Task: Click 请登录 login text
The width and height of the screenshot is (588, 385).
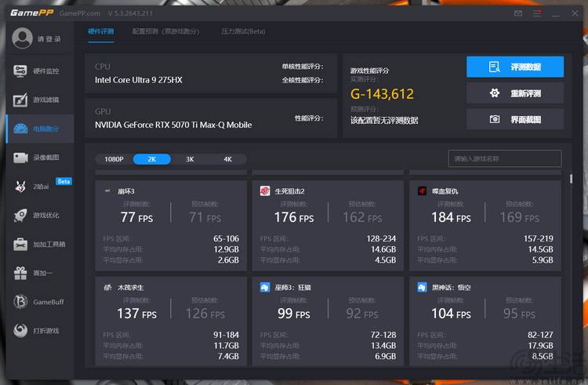Action: click(x=49, y=39)
